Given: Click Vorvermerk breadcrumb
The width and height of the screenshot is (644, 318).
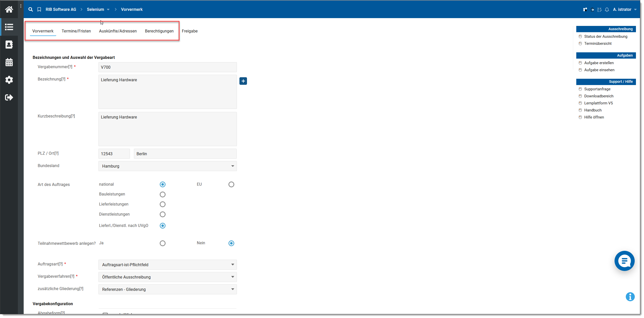Looking at the screenshot, I should click(132, 9).
